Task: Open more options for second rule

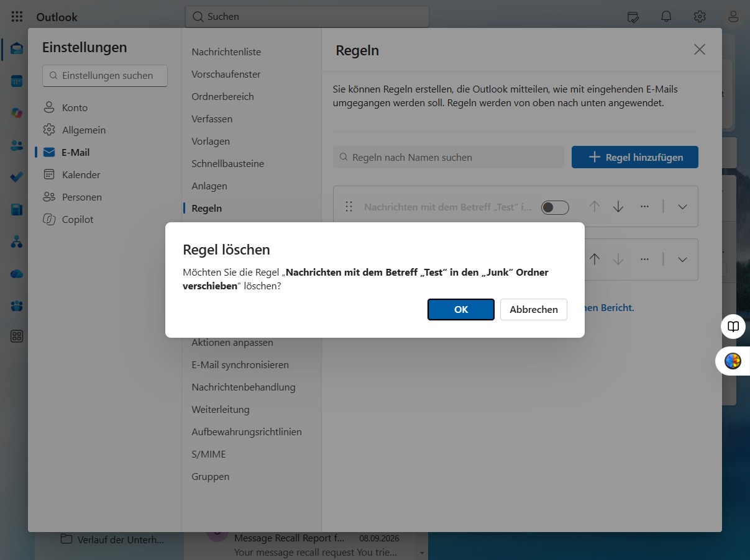Action: (644, 260)
